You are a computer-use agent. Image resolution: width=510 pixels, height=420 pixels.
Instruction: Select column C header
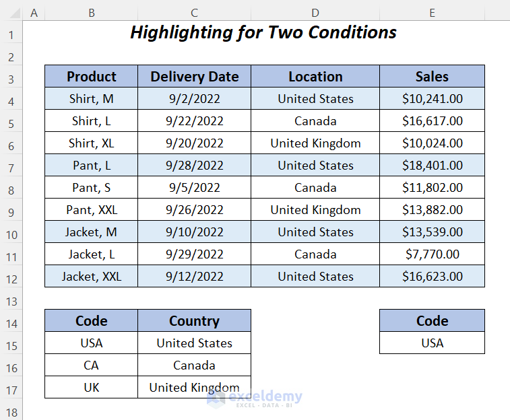(x=194, y=12)
